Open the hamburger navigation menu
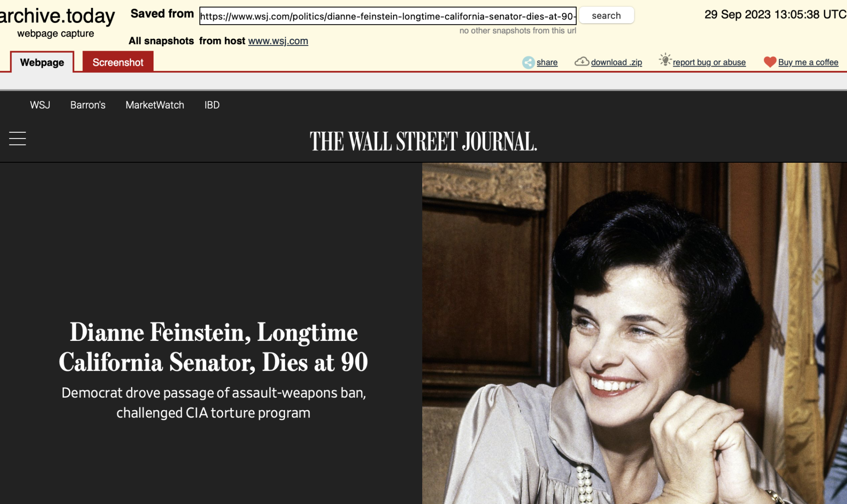This screenshot has width=847, height=504. point(17,138)
